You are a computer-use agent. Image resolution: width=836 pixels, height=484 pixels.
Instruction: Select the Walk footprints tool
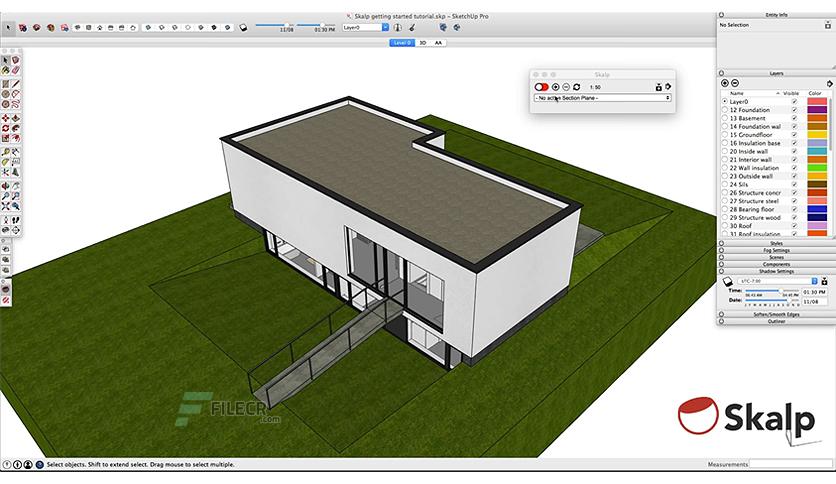tap(15, 220)
